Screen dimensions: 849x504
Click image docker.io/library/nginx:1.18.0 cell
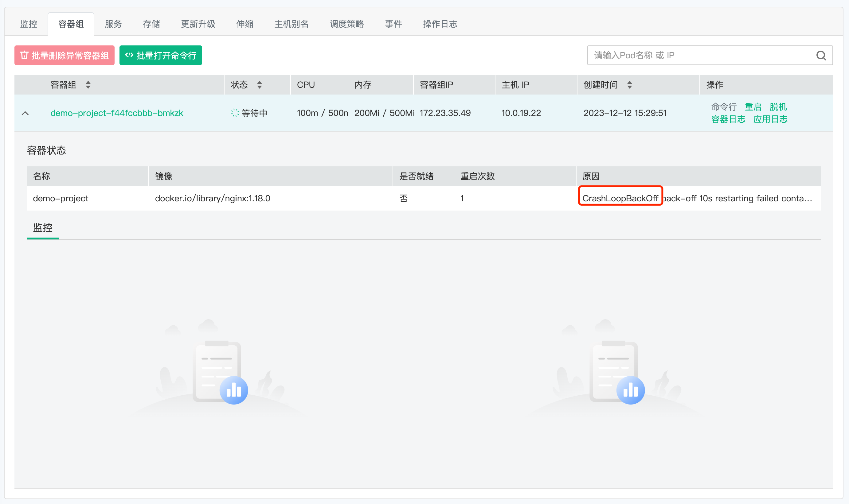tap(213, 198)
